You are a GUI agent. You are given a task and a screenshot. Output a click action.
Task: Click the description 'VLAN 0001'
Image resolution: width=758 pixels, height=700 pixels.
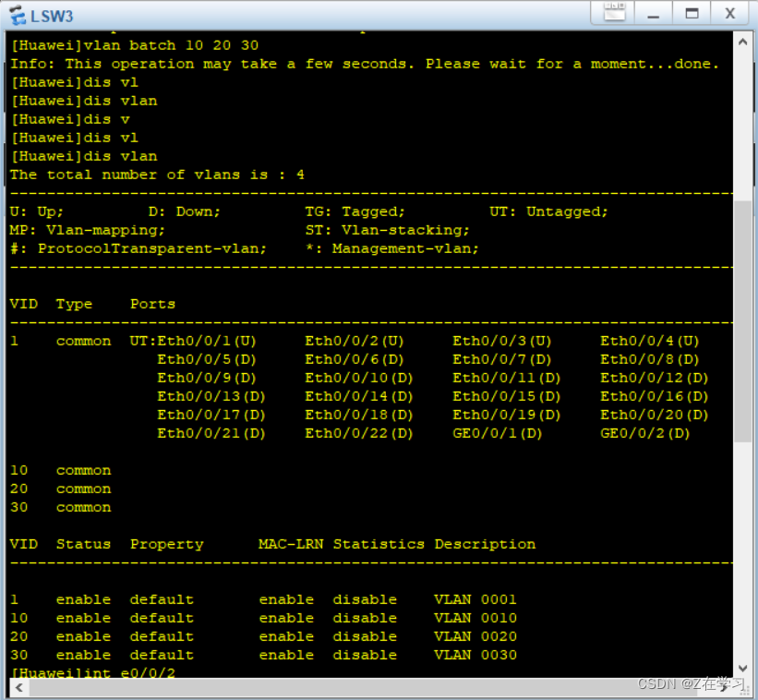tap(475, 599)
